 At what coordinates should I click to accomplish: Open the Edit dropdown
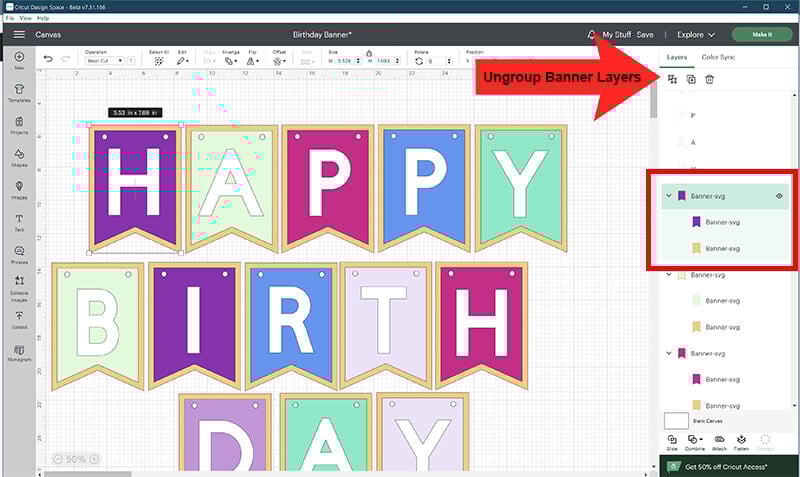click(182, 61)
